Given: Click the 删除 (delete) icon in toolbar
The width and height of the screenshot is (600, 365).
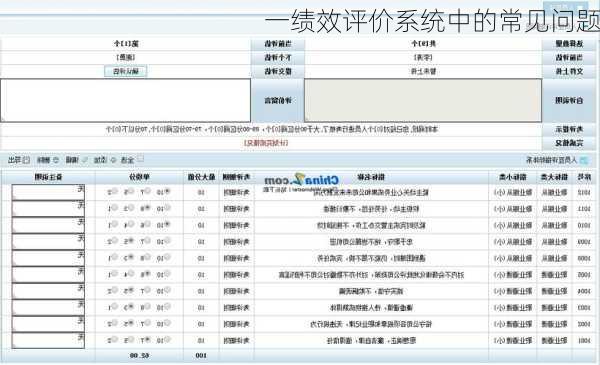Looking at the screenshot, I should [x=56, y=160].
